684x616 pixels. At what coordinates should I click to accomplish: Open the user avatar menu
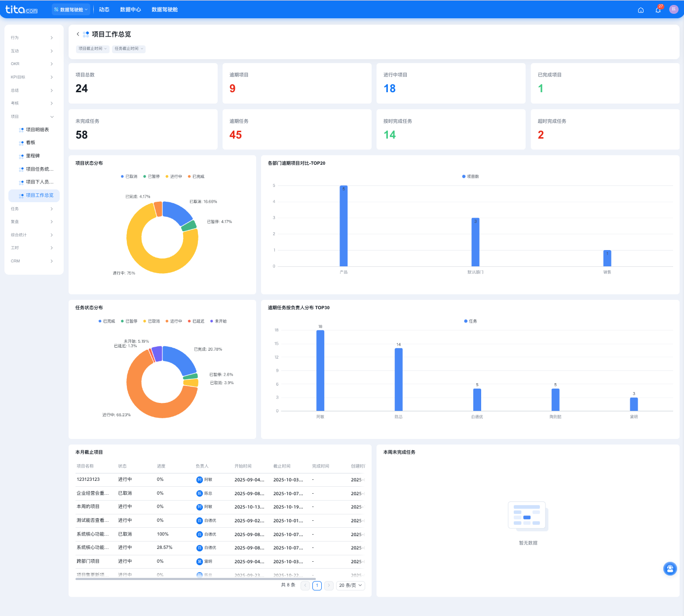pos(674,9)
